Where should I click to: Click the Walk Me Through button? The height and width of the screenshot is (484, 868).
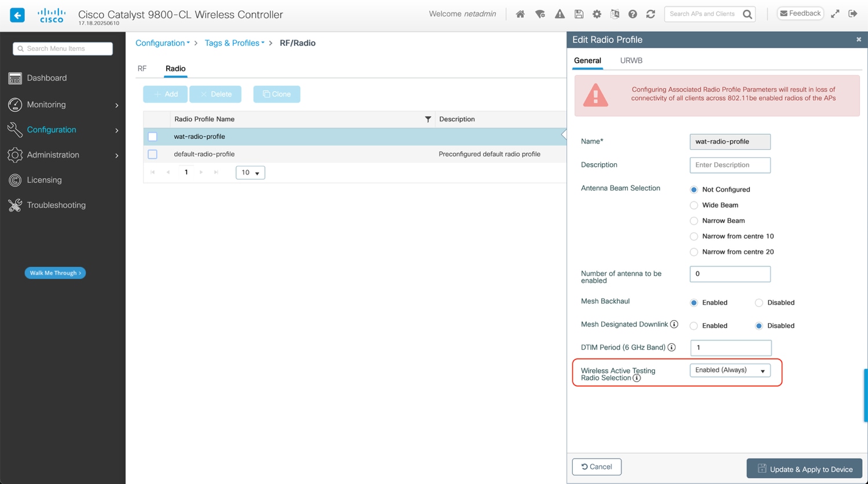55,273
